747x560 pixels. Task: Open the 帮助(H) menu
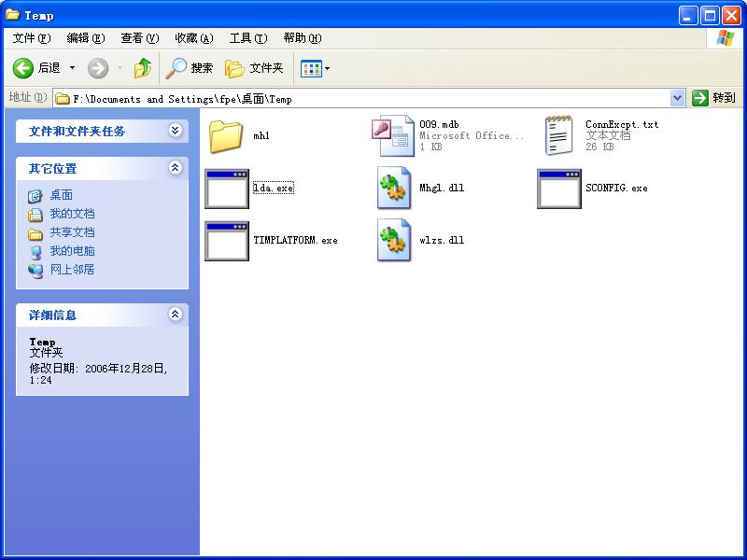tap(302, 38)
